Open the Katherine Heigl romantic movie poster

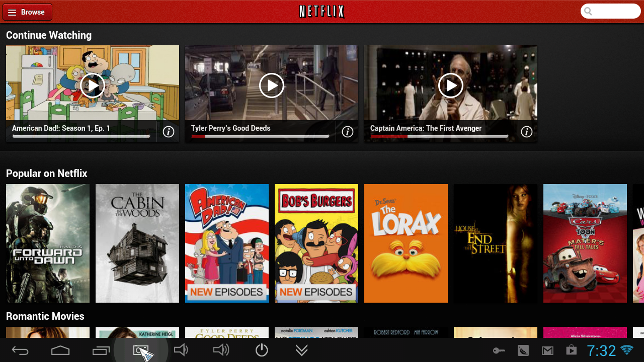pos(137,332)
